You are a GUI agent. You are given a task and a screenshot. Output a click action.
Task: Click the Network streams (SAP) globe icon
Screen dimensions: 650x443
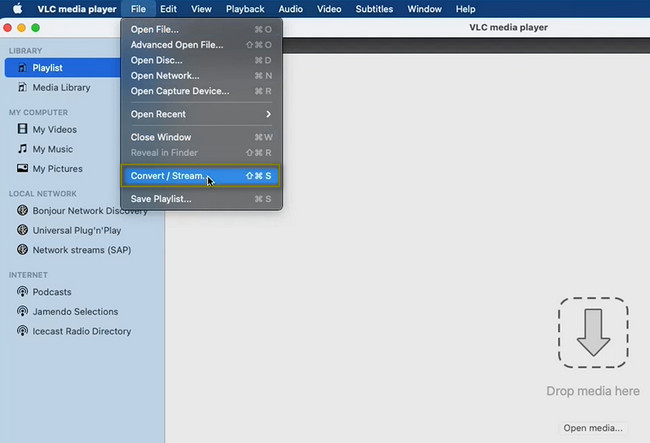[x=22, y=250]
